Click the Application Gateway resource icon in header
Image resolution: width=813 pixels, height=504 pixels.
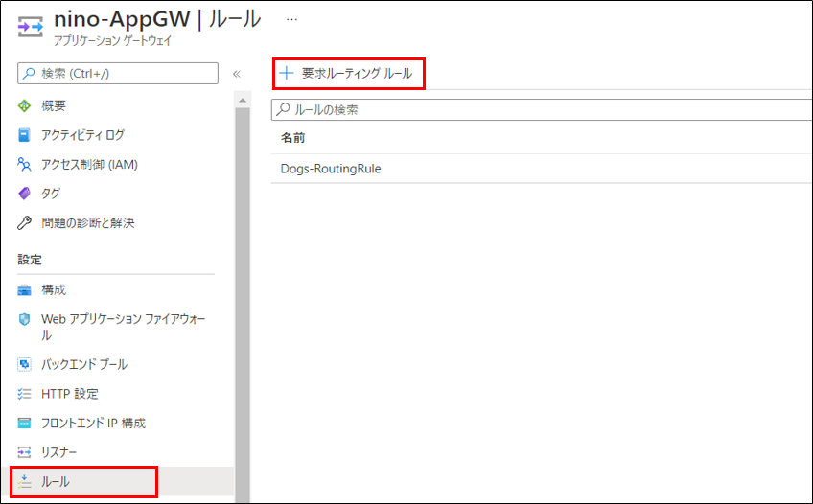pos(31,27)
